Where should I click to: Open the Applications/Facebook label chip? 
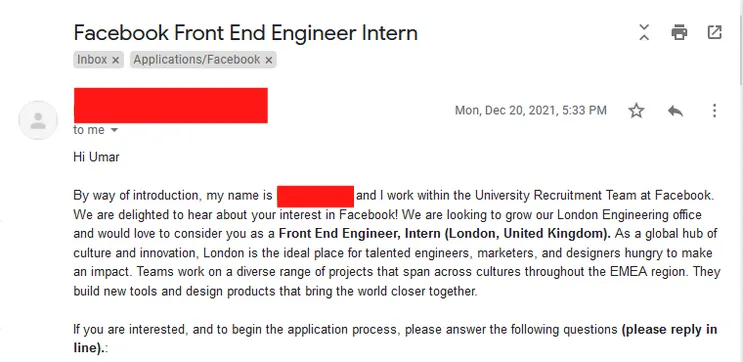click(197, 60)
